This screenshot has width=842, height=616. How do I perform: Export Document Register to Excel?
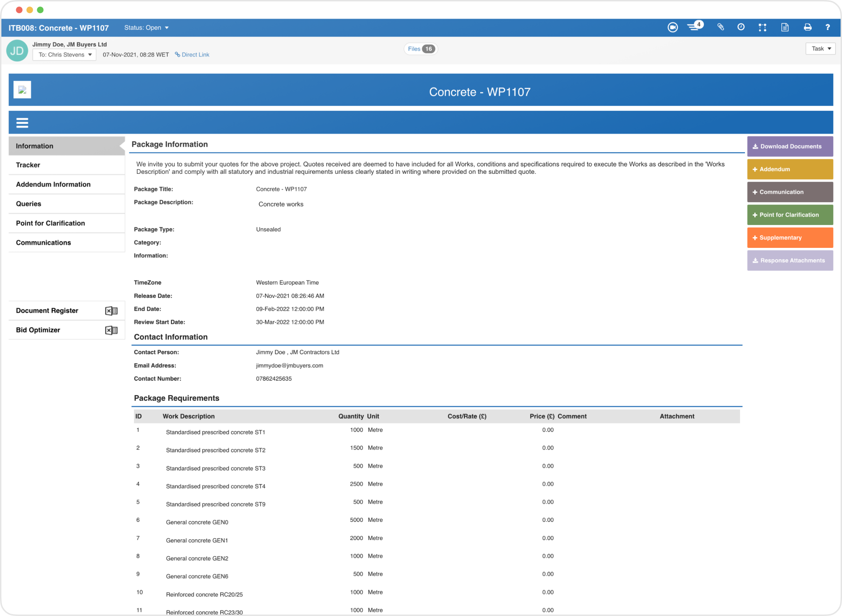[x=111, y=310]
